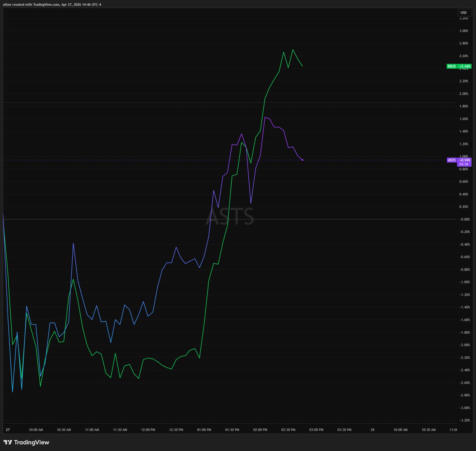Click the 01:30 PM time axis label

click(232, 430)
